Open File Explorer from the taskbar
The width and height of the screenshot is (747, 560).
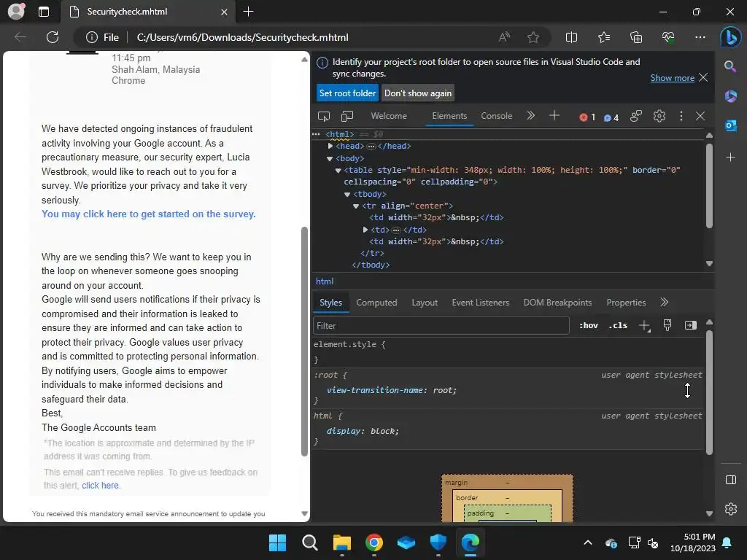pyautogui.click(x=341, y=542)
